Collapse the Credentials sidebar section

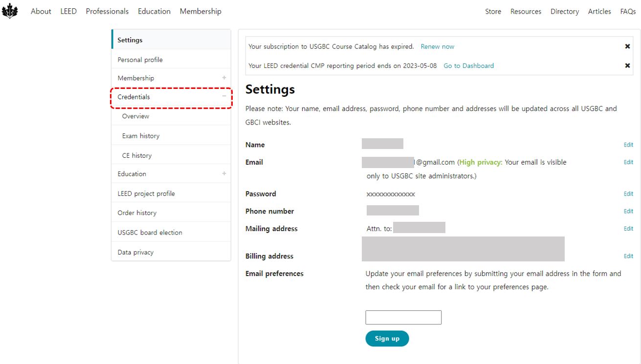(x=224, y=97)
